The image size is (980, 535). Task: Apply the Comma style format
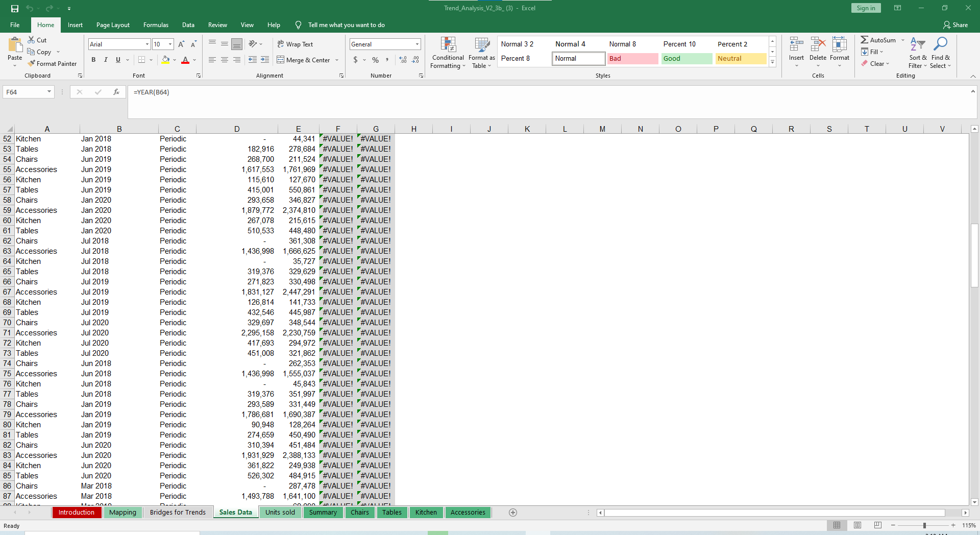(x=387, y=60)
